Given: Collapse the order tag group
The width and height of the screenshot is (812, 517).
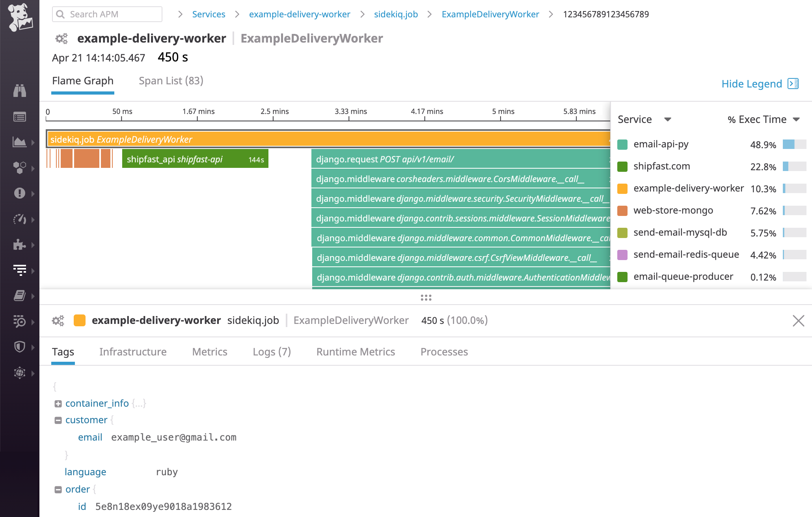Looking at the screenshot, I should 58,489.
